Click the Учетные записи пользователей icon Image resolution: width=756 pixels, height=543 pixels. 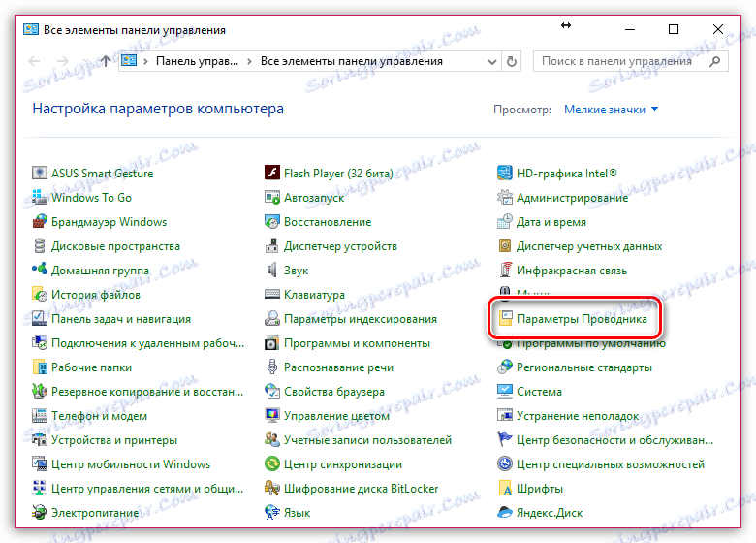[x=272, y=440]
